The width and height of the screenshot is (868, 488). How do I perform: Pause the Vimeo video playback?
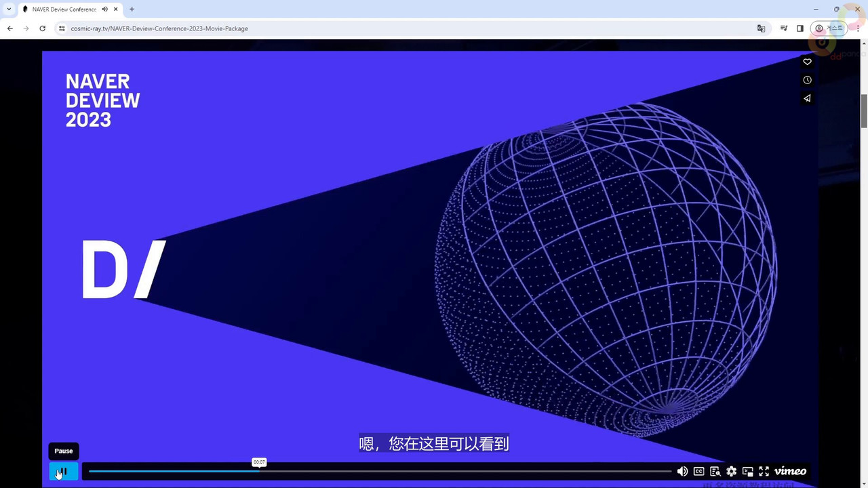point(64,471)
